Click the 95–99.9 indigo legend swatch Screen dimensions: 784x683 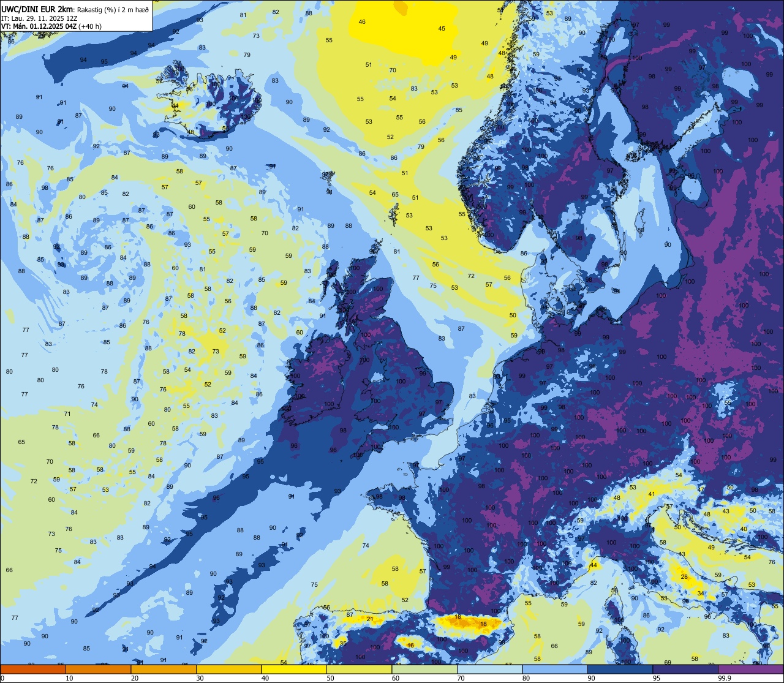[x=685, y=669]
